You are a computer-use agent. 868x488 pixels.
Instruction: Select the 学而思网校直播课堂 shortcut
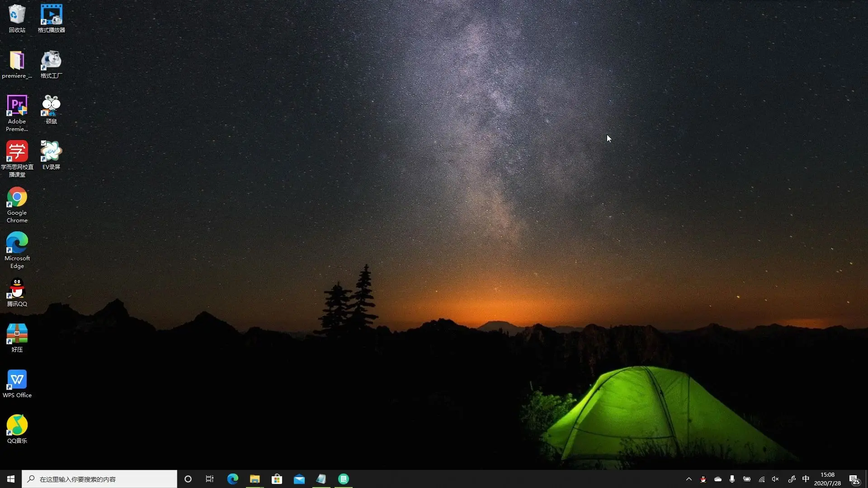pyautogui.click(x=17, y=159)
